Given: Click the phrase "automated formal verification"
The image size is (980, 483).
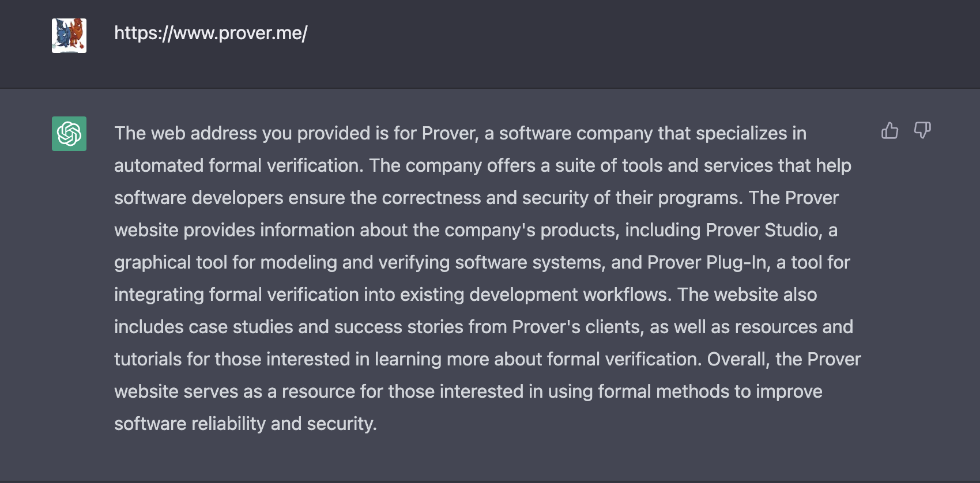Looking at the screenshot, I should (238, 165).
